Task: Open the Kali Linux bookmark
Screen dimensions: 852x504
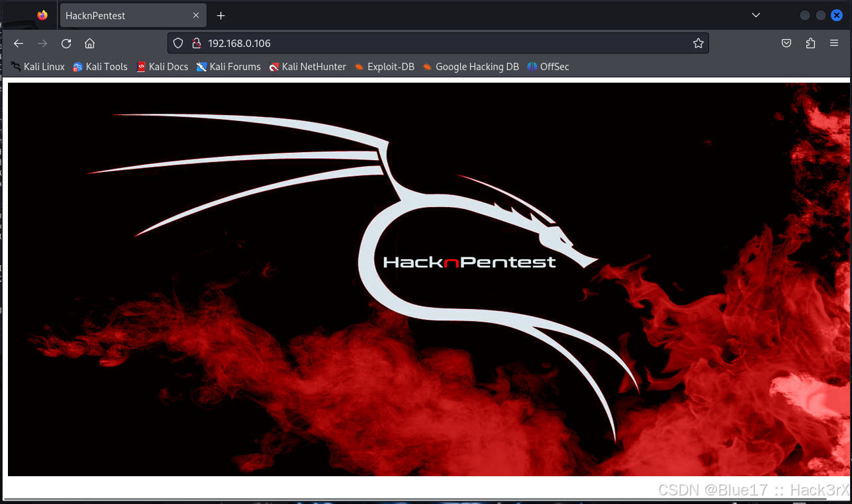Action: pos(38,66)
